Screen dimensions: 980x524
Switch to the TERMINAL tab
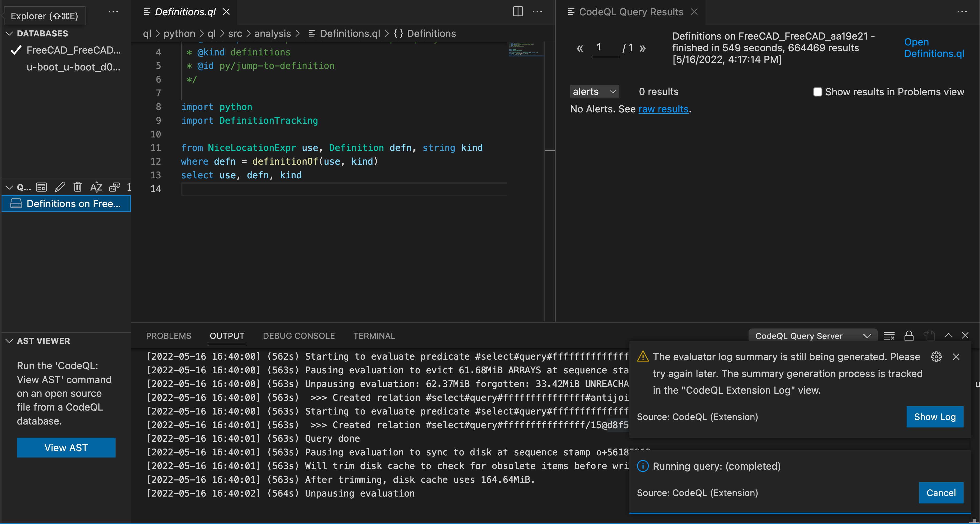point(374,336)
